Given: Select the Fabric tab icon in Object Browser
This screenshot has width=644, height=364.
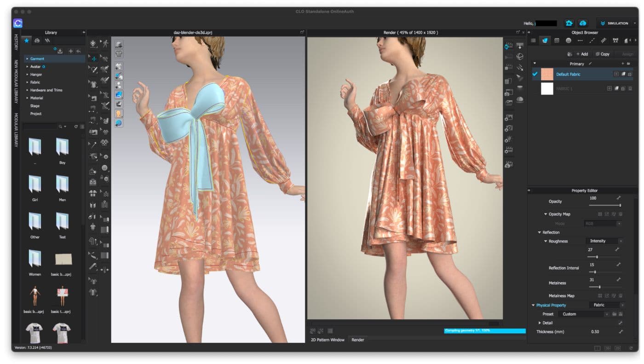Looking at the screenshot, I should point(546,40).
